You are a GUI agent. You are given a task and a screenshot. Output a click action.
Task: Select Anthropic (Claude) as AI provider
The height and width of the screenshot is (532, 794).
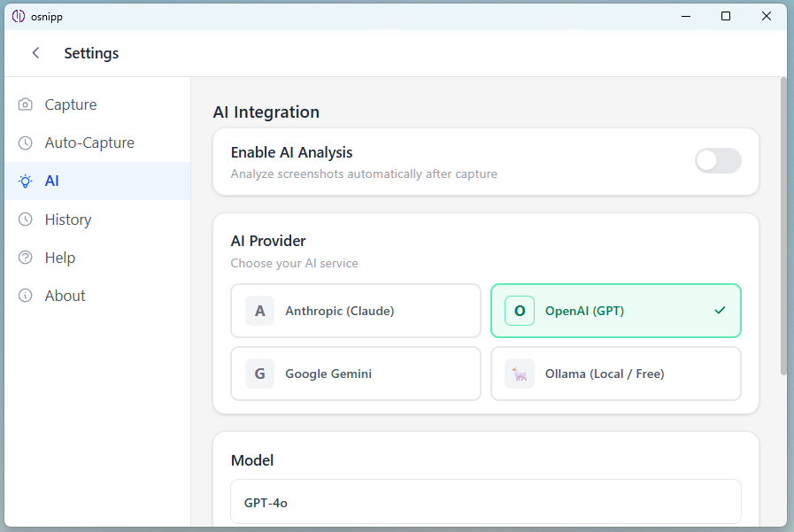(356, 311)
